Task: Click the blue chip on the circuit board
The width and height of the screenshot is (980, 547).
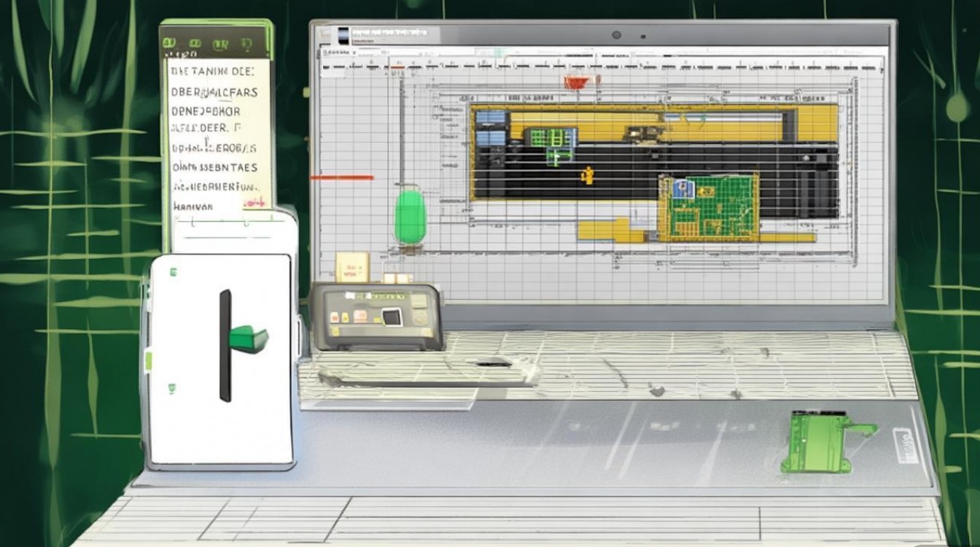Action: click(683, 188)
